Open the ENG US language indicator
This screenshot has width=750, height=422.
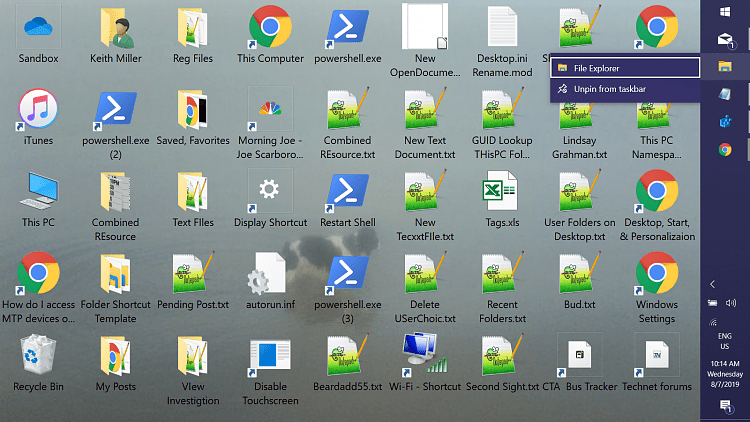click(725, 341)
